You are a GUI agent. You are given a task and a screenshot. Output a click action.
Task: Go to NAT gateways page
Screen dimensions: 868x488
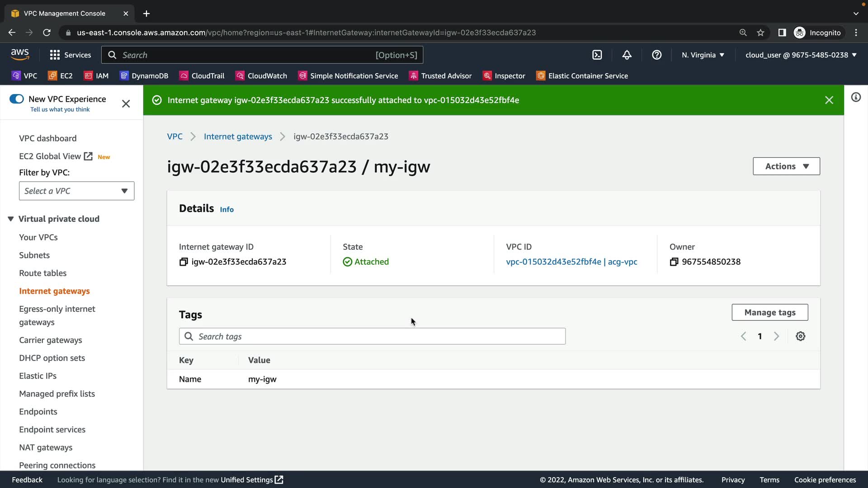(x=46, y=447)
